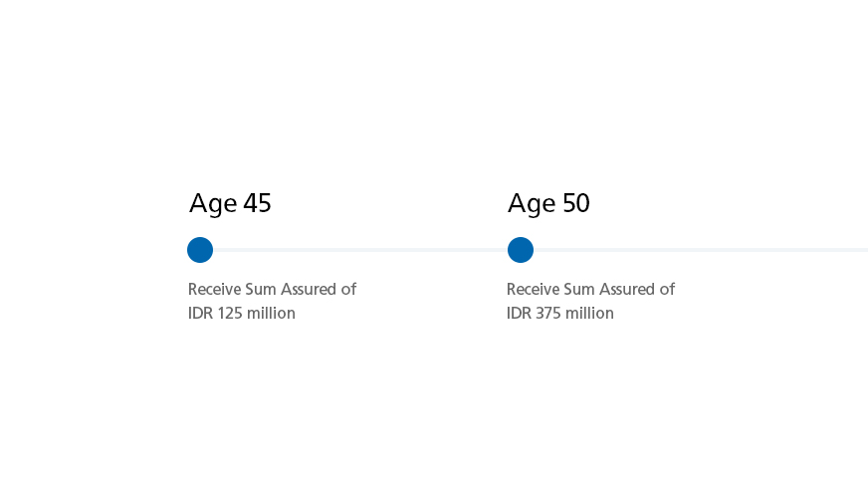
Task: Click the timeline track between the two markers
Action: (358, 250)
